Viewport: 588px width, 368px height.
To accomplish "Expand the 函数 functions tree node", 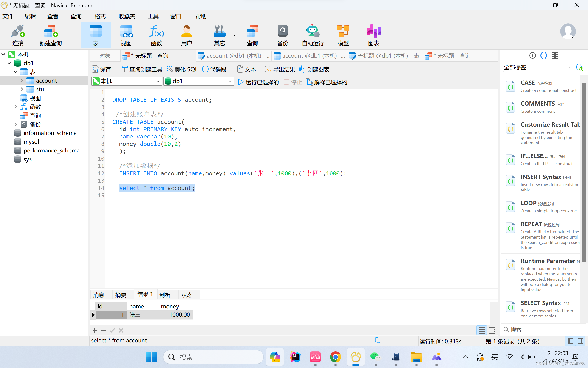I will click(16, 106).
